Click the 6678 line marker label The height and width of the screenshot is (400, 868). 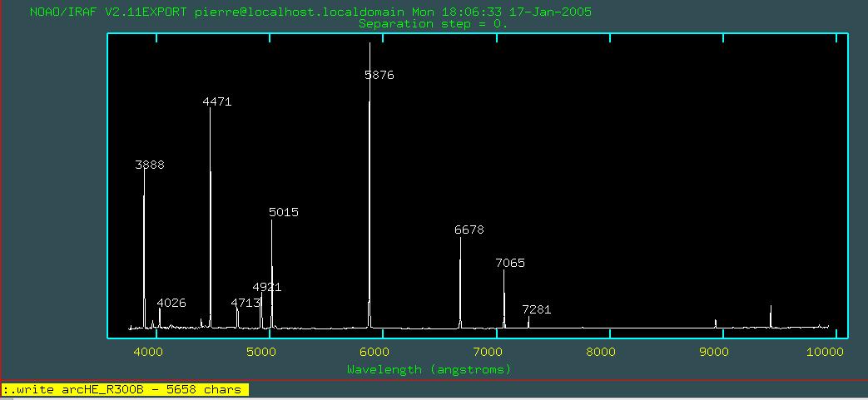469,230
